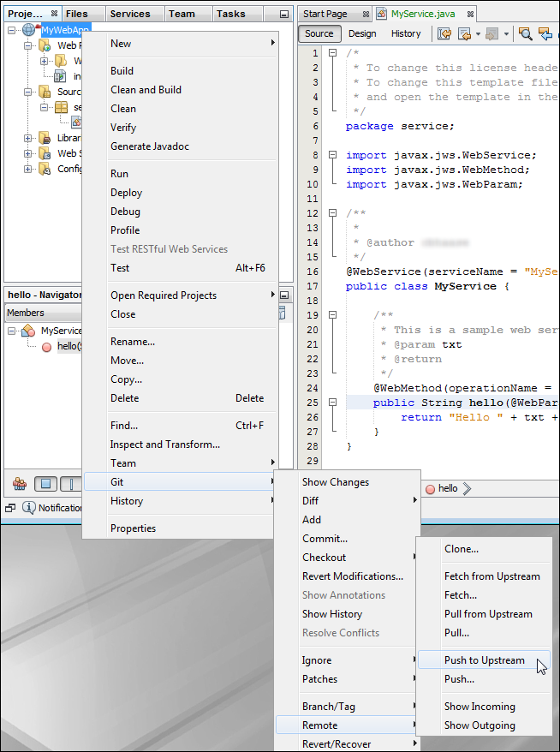Toggle the vertical-bar Navigator filter button
560x752 pixels.
[x=71, y=485]
